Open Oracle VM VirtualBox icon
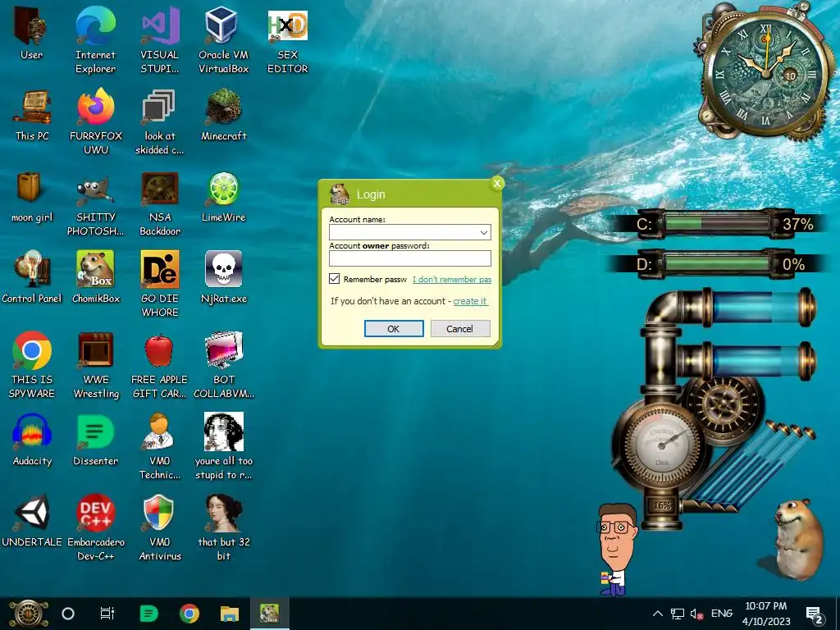840x630 pixels. tap(223, 40)
